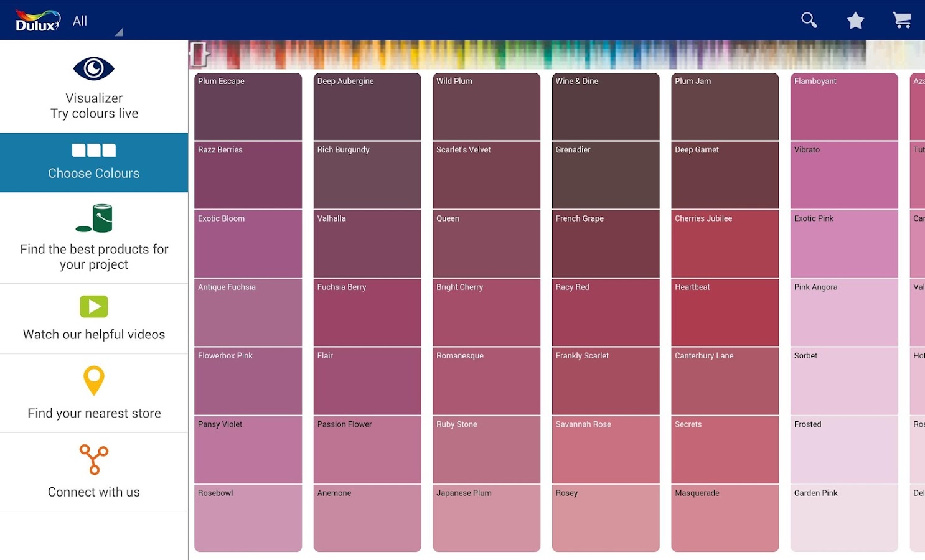Open the All colour family dropdown
The height and width of the screenshot is (560, 925).
click(x=80, y=20)
